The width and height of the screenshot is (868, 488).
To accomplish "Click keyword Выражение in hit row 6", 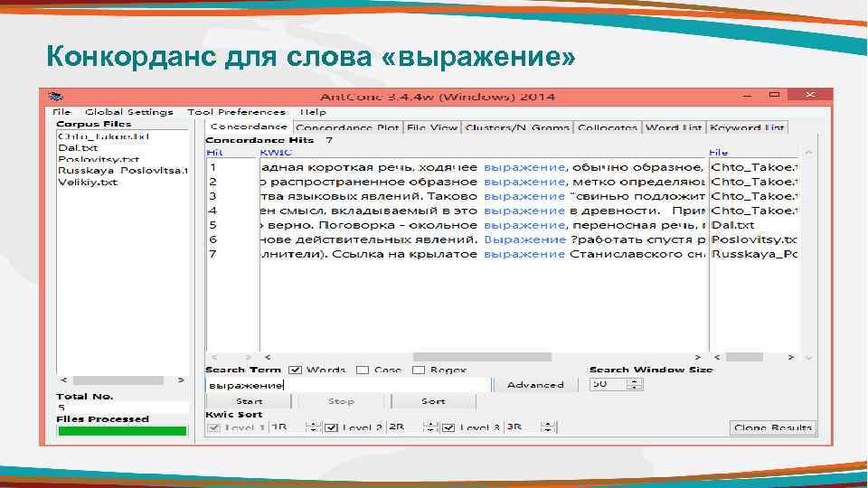I will [524, 239].
